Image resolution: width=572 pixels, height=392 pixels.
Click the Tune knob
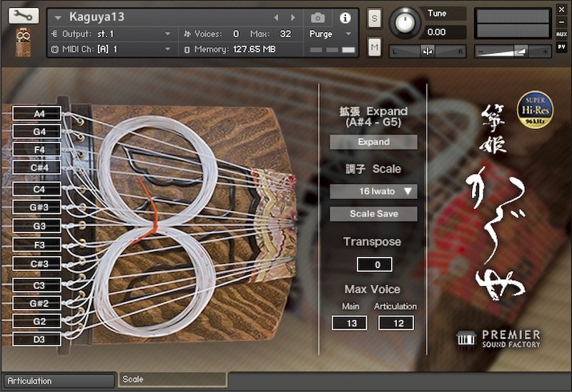click(405, 22)
